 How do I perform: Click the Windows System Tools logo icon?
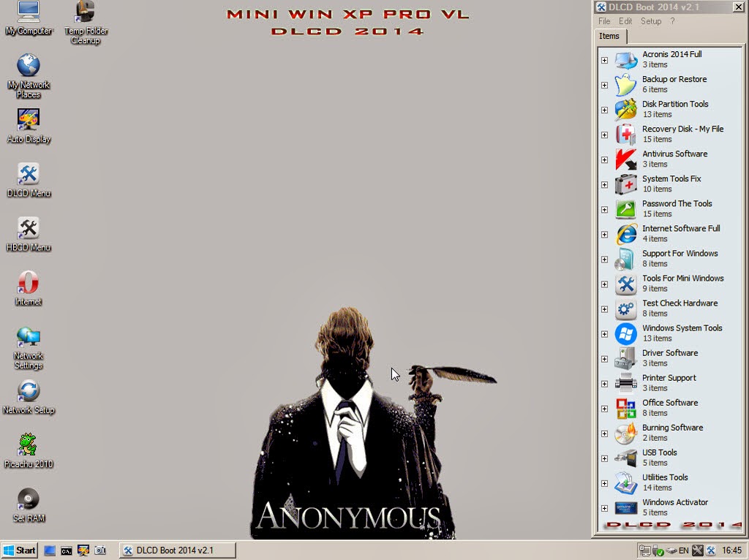click(x=626, y=333)
